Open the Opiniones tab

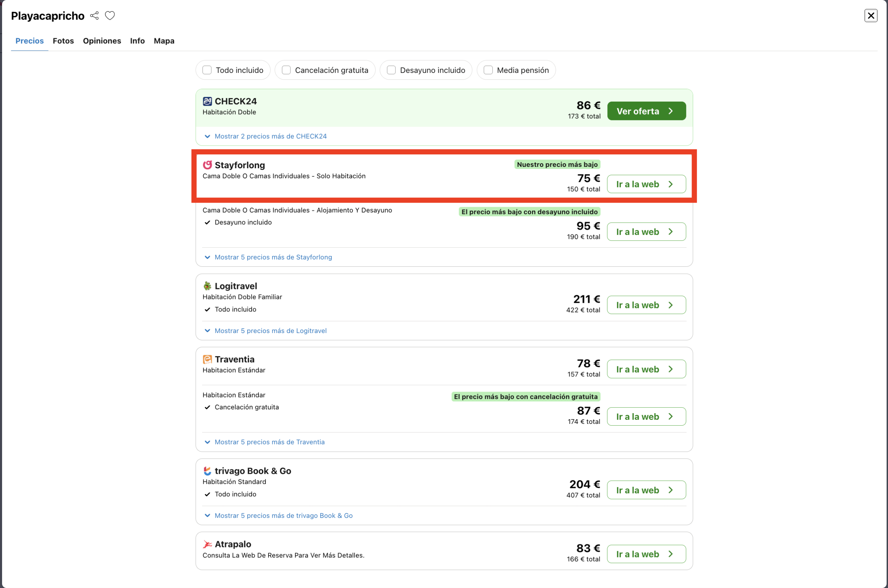tap(102, 41)
